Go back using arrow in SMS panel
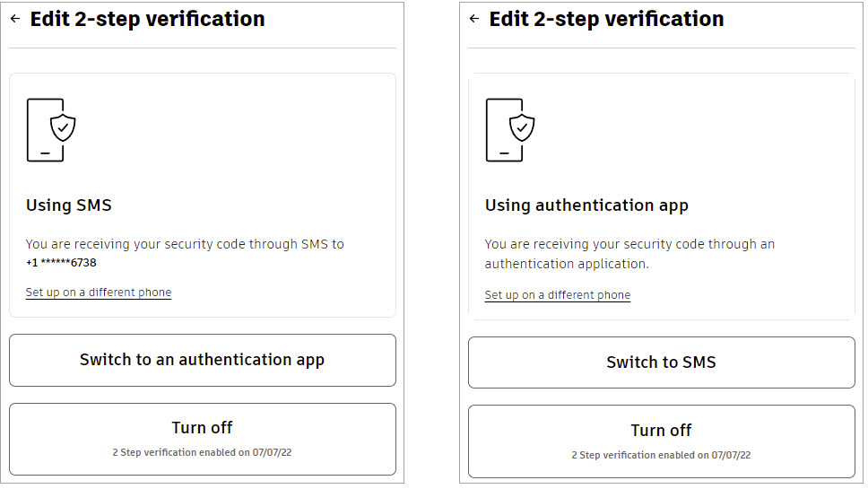The width and height of the screenshot is (868, 489). 15,19
